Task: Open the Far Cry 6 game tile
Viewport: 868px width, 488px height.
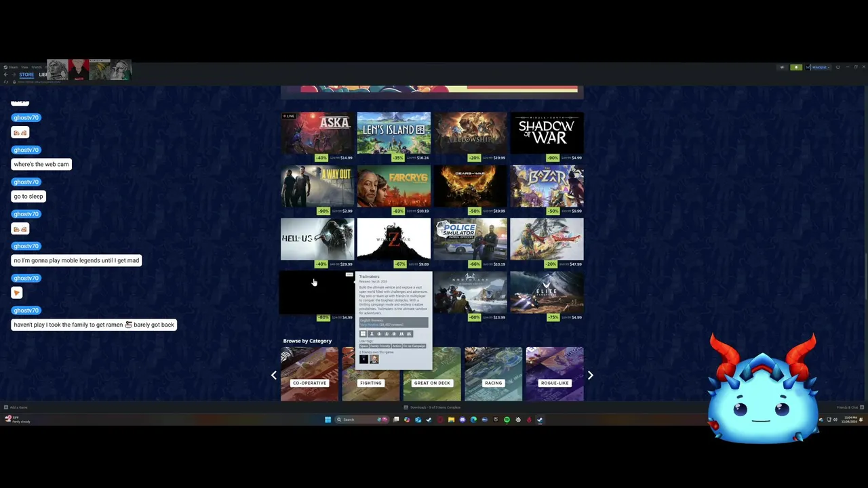Action: (393, 189)
